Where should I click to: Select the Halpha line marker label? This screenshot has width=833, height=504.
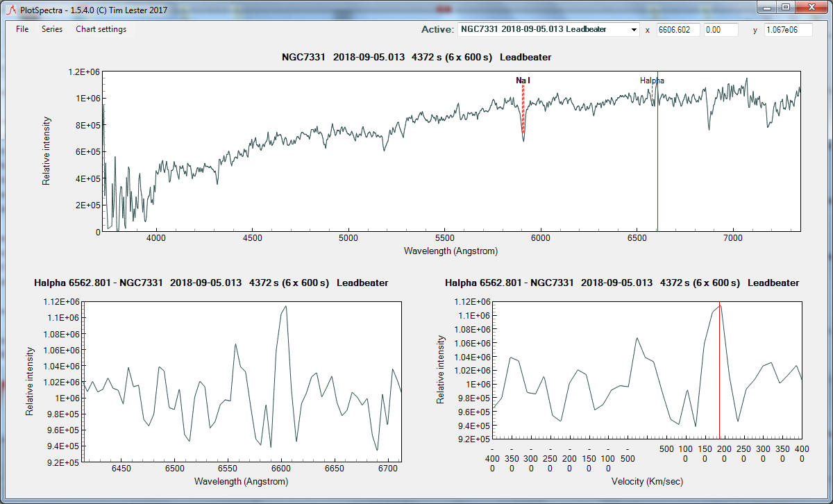click(651, 81)
